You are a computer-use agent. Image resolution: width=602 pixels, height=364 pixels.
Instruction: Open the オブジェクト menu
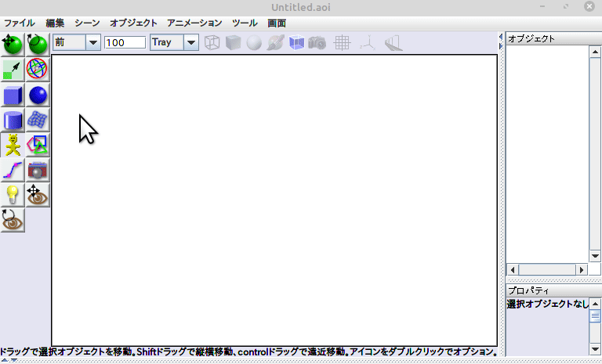(x=133, y=23)
